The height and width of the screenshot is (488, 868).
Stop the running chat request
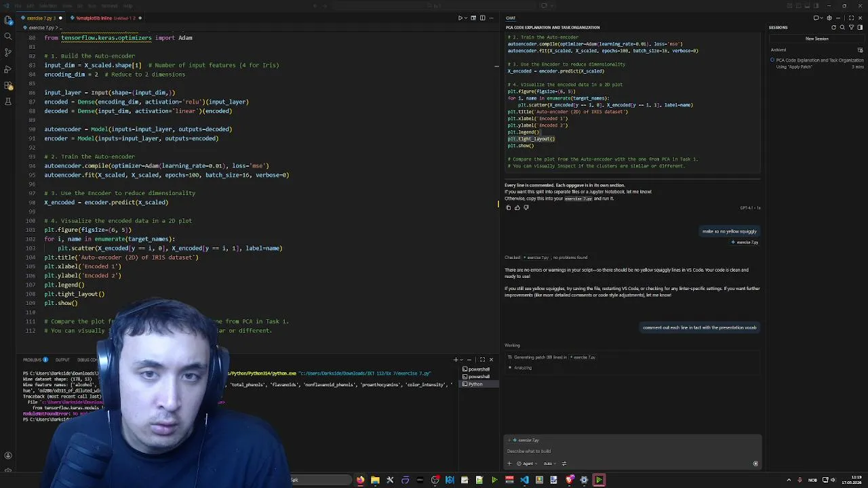coord(755,464)
